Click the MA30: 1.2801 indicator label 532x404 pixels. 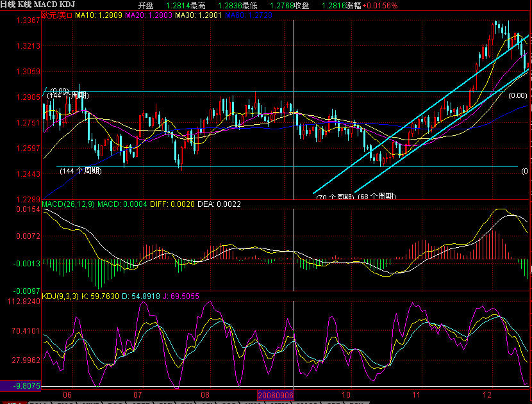(198, 15)
